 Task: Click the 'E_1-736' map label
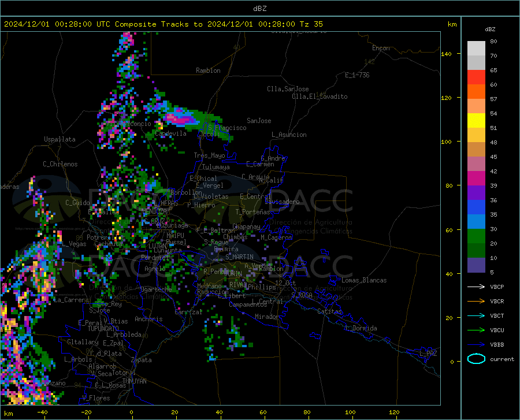357,75
